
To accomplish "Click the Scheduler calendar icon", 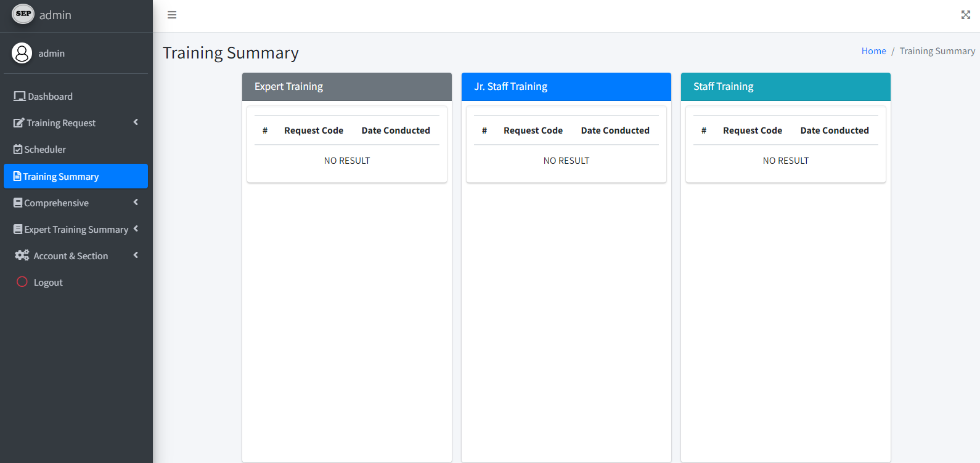I will [x=18, y=149].
